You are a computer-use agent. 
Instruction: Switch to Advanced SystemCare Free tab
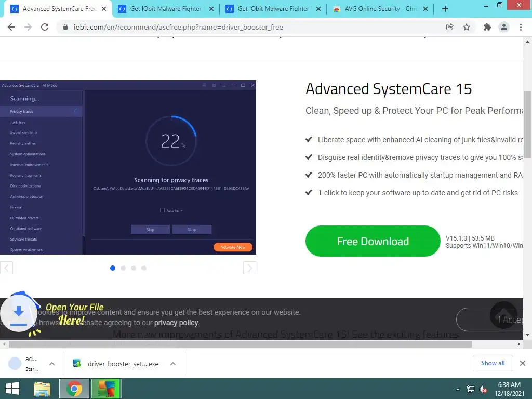tap(57, 9)
